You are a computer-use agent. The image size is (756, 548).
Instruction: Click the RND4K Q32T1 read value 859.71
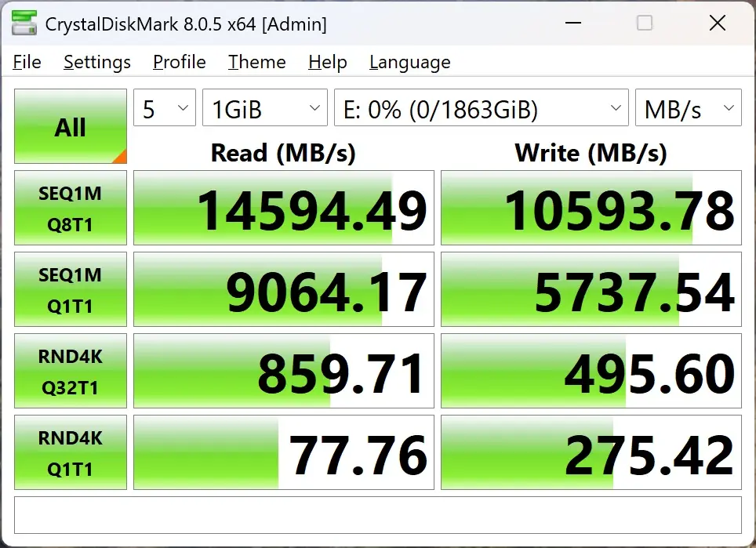coord(284,371)
